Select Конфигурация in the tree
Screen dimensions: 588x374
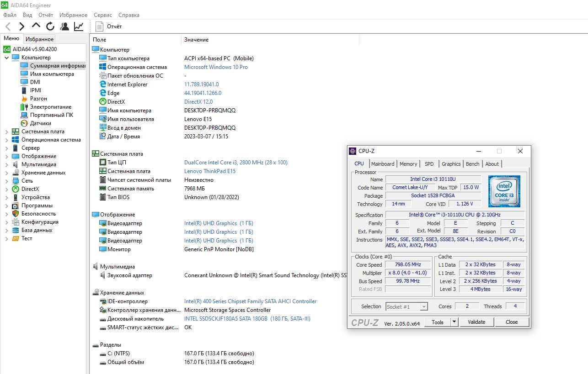[40, 222]
